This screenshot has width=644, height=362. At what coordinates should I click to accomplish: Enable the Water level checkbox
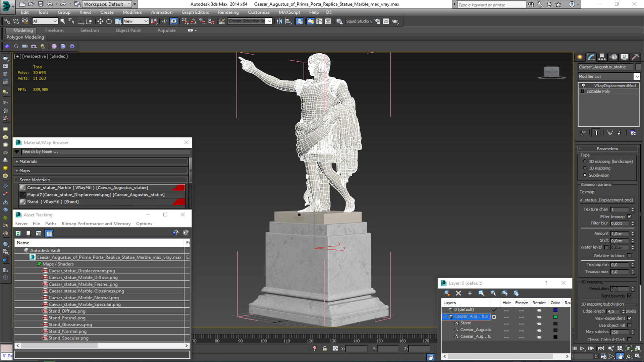[x=606, y=247]
